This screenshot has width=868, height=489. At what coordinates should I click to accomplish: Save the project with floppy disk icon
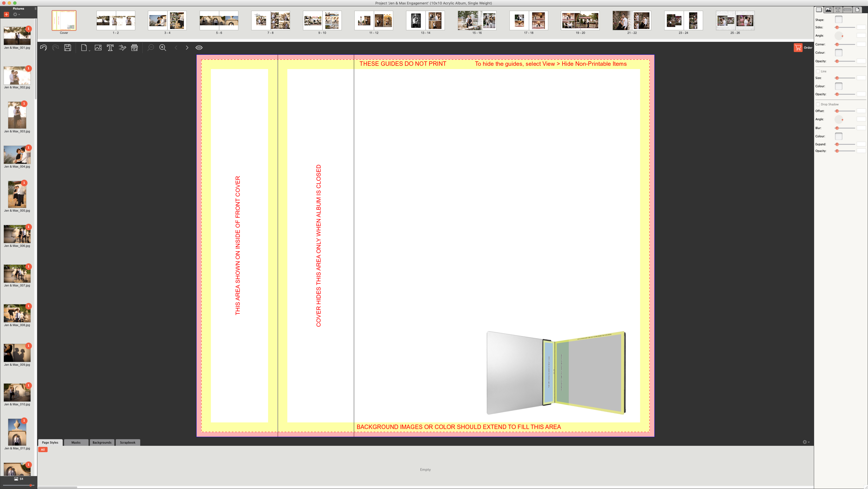coord(68,48)
